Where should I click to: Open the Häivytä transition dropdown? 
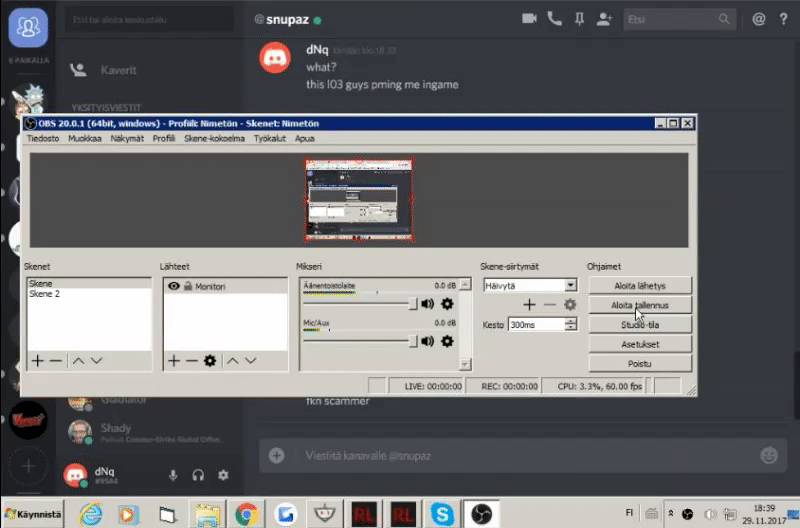coord(570,285)
